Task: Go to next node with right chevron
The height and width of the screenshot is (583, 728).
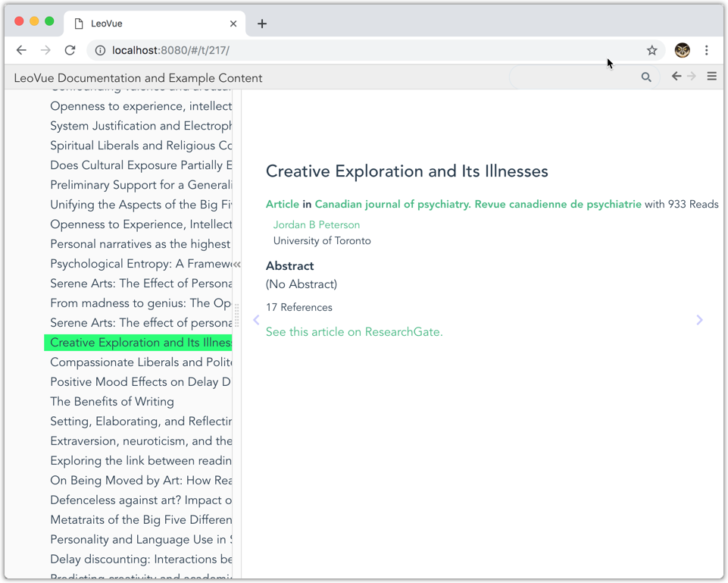Action: [x=699, y=320]
